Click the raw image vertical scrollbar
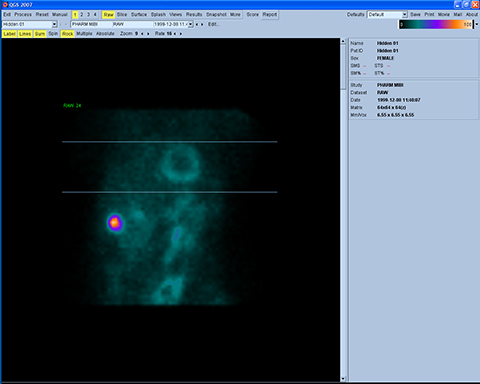This screenshot has height=384, width=480. 343,210
